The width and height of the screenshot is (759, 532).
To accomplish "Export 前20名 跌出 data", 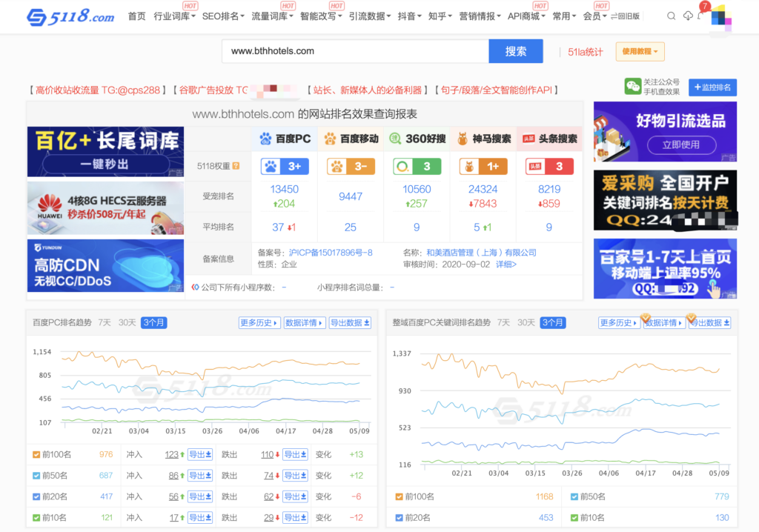I will (295, 496).
